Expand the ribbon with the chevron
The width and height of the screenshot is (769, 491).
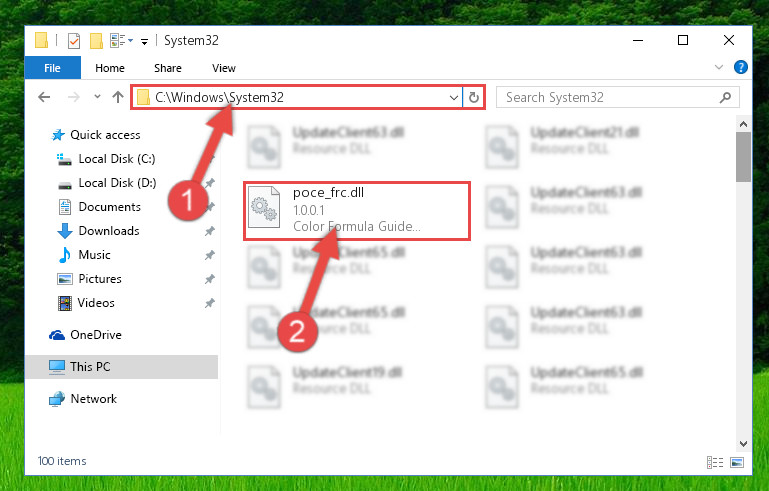click(718, 67)
